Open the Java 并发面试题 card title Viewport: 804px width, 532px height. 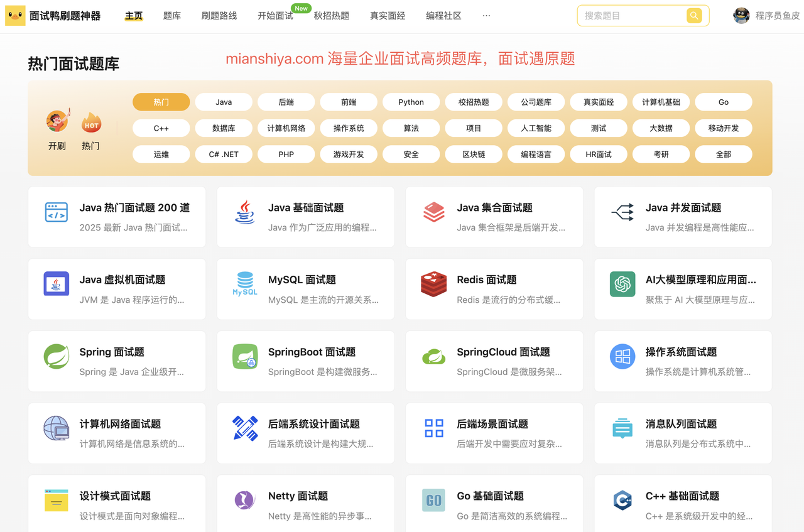click(683, 208)
